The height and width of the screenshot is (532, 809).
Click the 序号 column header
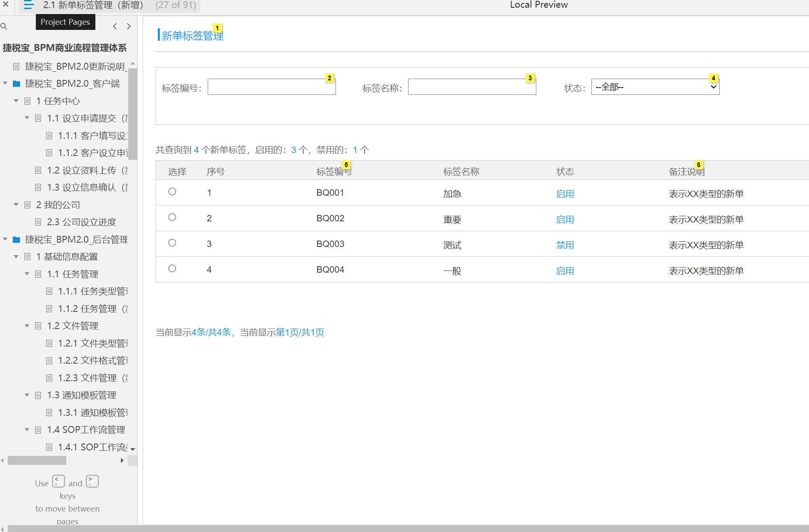tap(215, 172)
